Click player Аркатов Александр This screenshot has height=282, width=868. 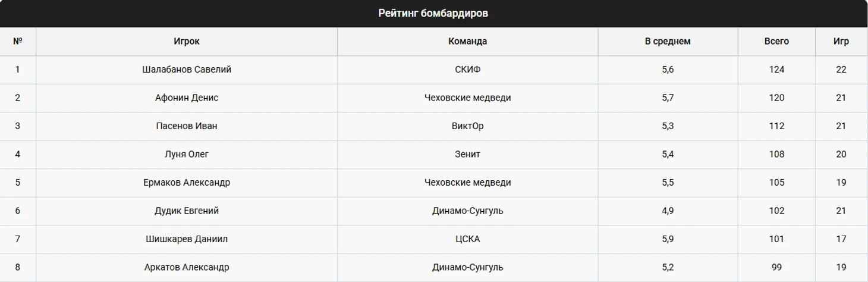(x=187, y=267)
